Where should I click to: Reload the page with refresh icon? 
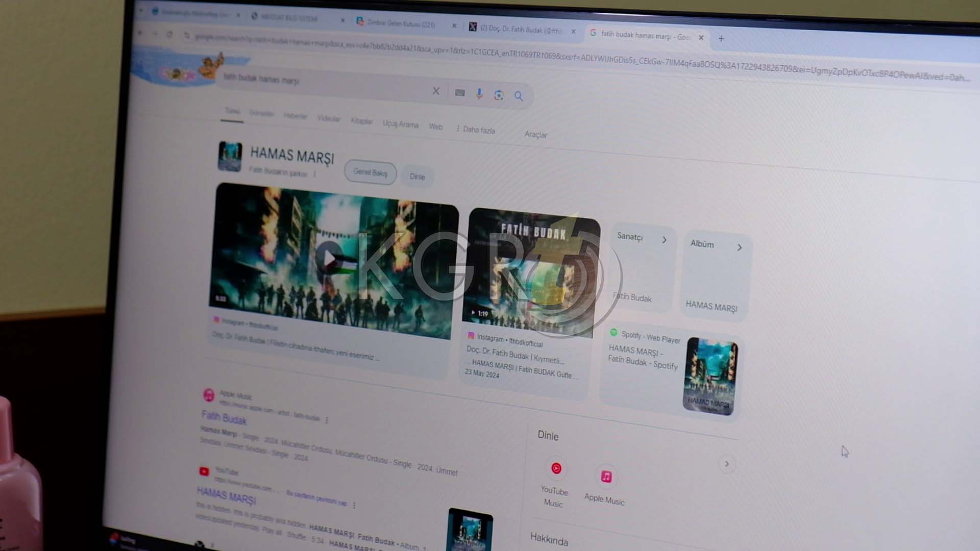click(x=169, y=35)
